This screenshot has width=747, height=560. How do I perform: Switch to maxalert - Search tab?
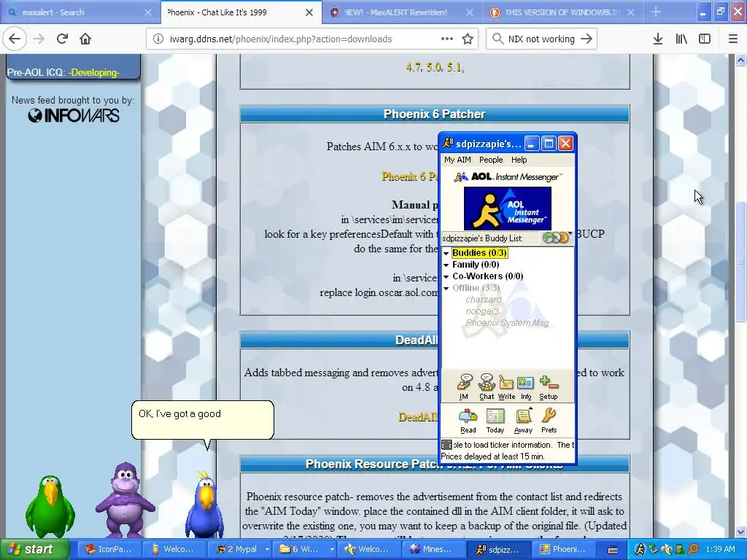click(x=80, y=12)
